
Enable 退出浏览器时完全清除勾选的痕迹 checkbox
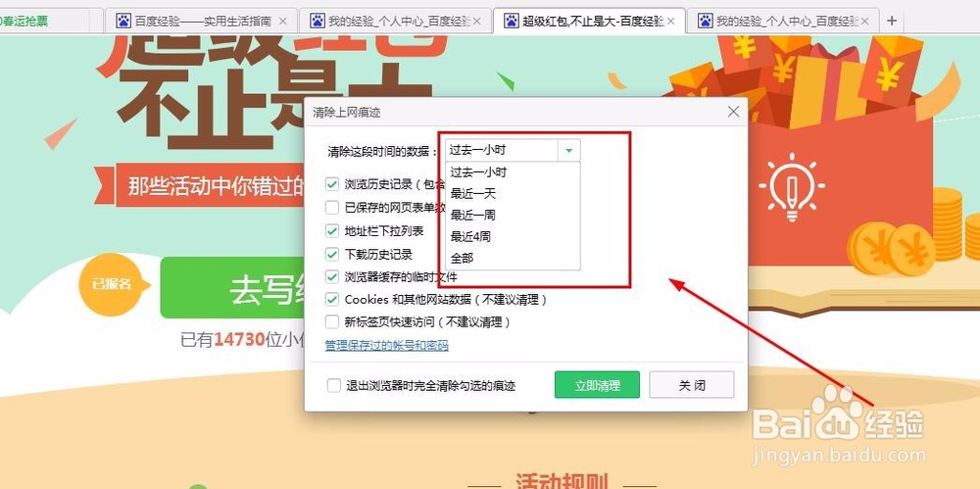coord(334,386)
